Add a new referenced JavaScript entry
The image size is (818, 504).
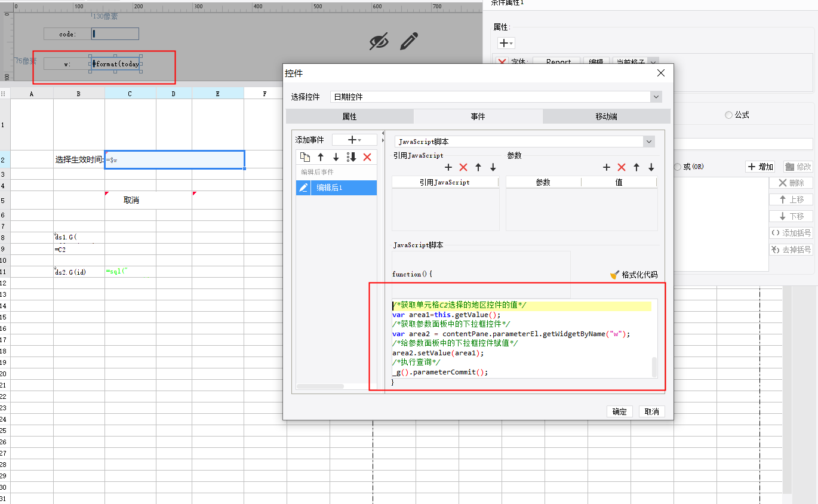tap(448, 168)
